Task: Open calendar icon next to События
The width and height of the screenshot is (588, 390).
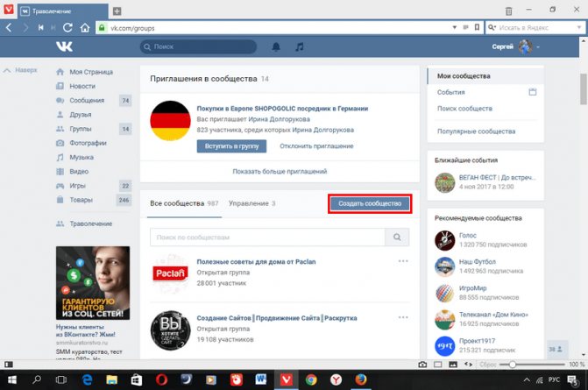Action: click(533, 92)
